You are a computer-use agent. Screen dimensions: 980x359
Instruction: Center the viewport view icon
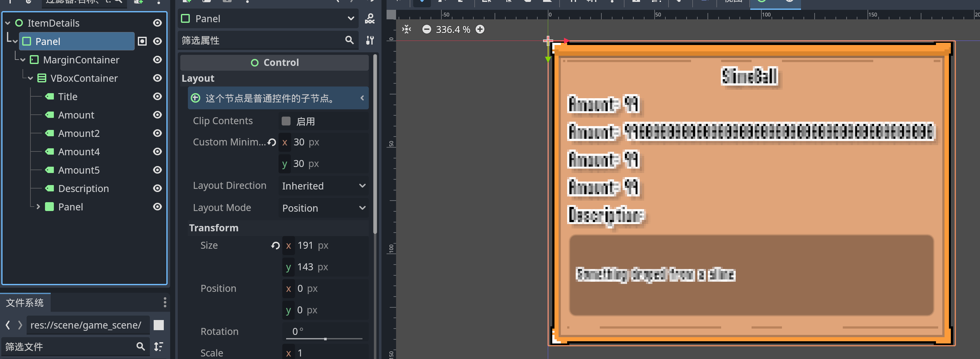[x=406, y=29]
